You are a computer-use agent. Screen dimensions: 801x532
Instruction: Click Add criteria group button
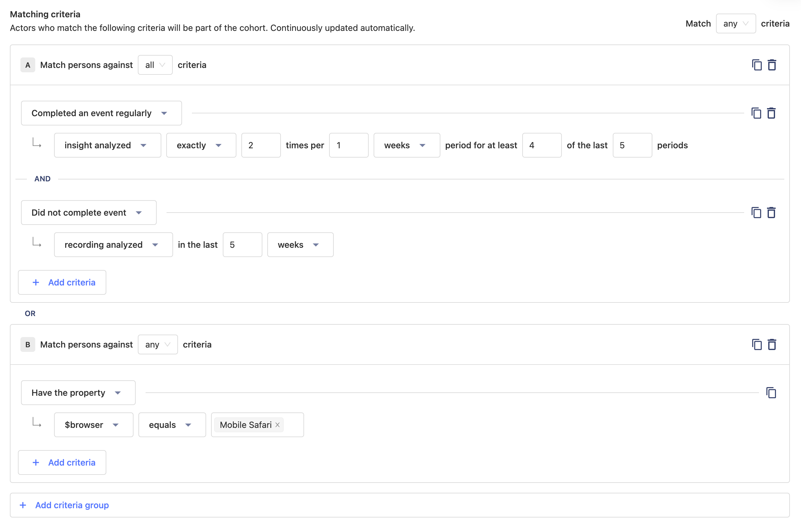click(x=65, y=505)
